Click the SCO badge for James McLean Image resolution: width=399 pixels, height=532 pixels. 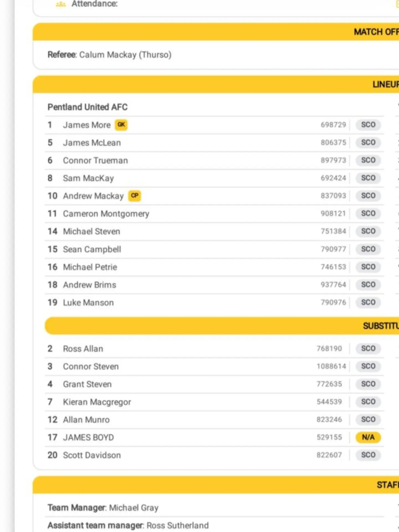(368, 142)
